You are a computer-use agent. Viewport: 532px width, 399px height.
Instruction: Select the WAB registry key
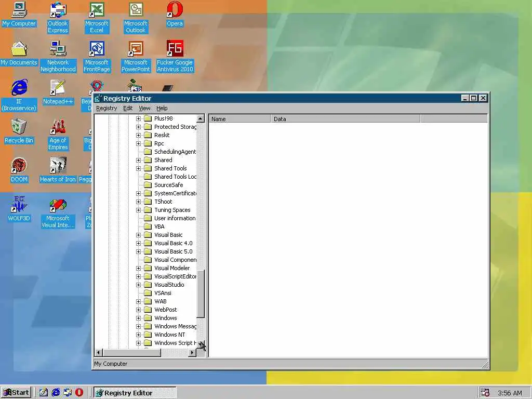[x=160, y=302]
